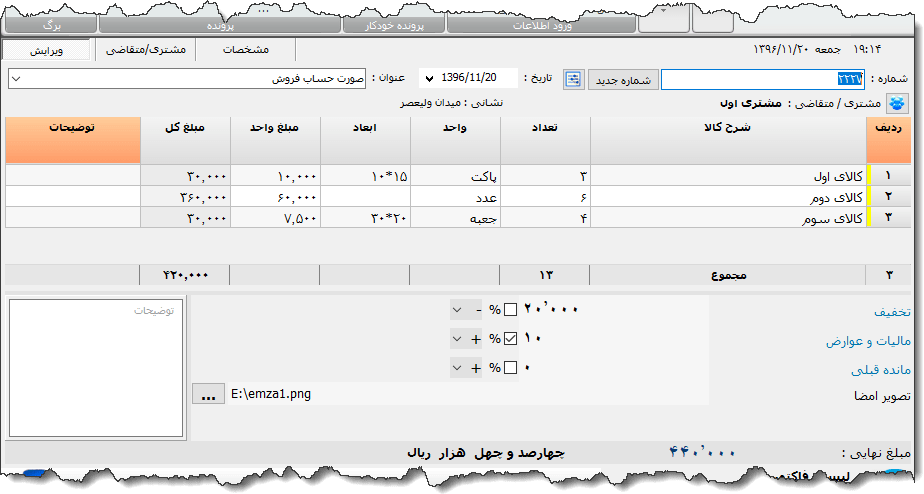Click the unit cell پاکت

pyautogui.click(x=455, y=176)
